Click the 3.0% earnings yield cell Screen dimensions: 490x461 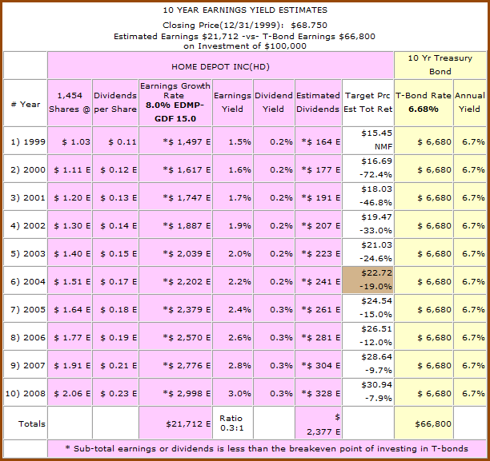click(232, 392)
